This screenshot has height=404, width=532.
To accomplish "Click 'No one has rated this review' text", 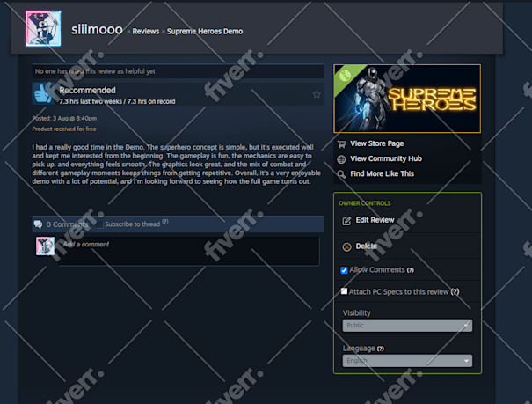I will coord(95,71).
